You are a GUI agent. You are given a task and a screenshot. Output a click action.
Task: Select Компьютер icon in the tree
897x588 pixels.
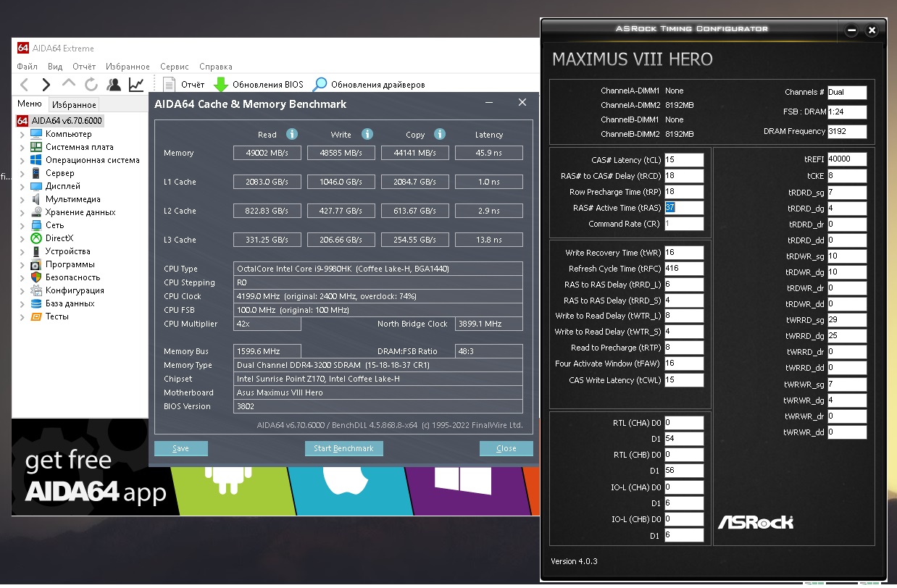coord(36,134)
